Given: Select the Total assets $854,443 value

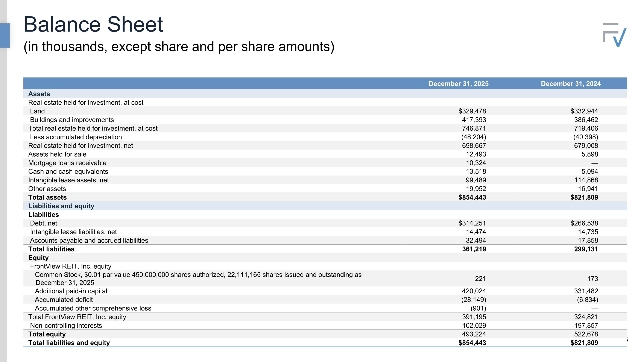Looking at the screenshot, I should point(472,197).
